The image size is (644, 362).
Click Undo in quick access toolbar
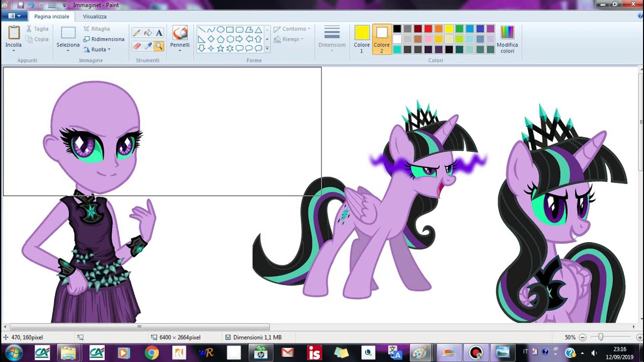tap(31, 5)
